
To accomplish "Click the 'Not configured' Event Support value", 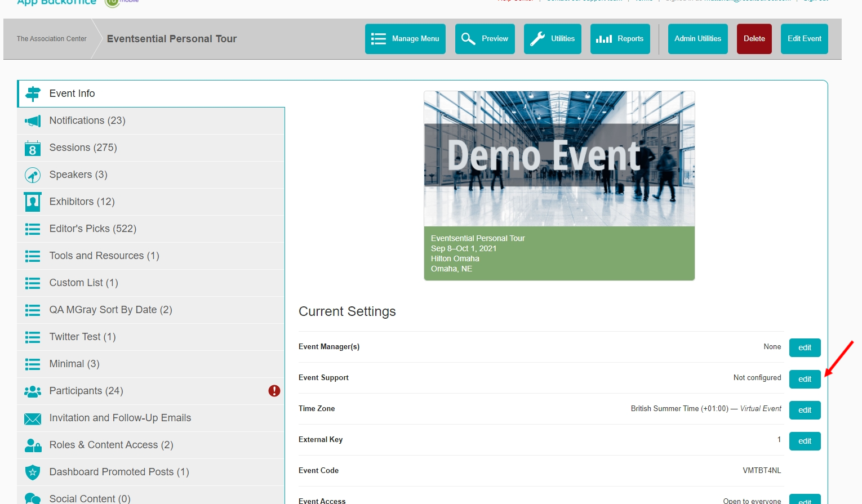I will (757, 378).
